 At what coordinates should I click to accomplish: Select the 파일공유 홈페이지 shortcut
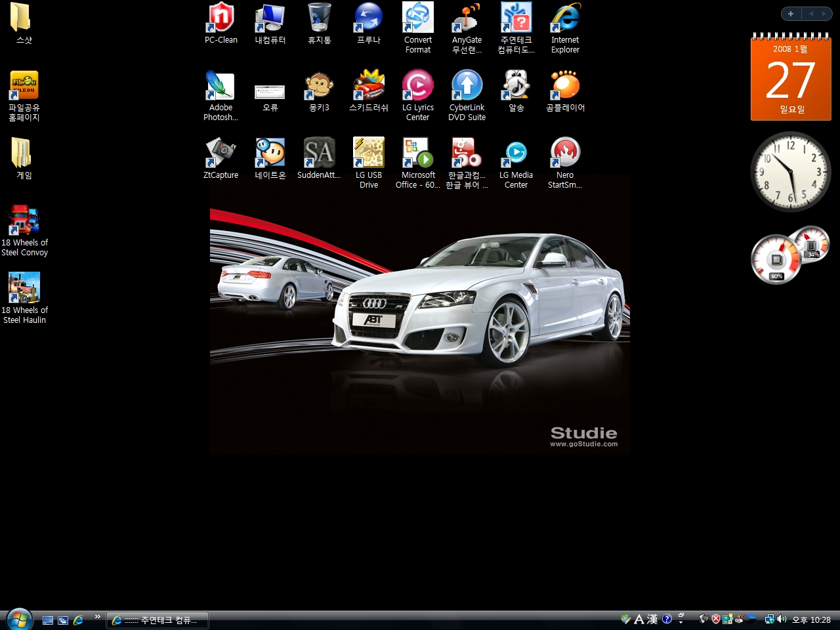pos(24,96)
